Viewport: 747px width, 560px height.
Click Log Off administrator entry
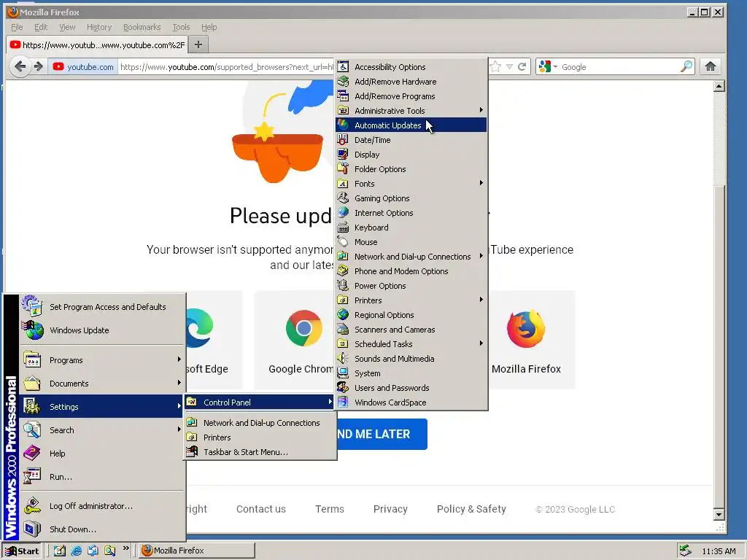click(x=102, y=506)
